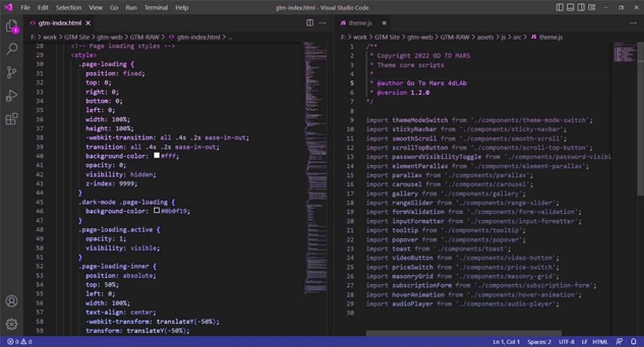Split the left editor with split icon
This screenshot has height=347, width=644.
310,23
